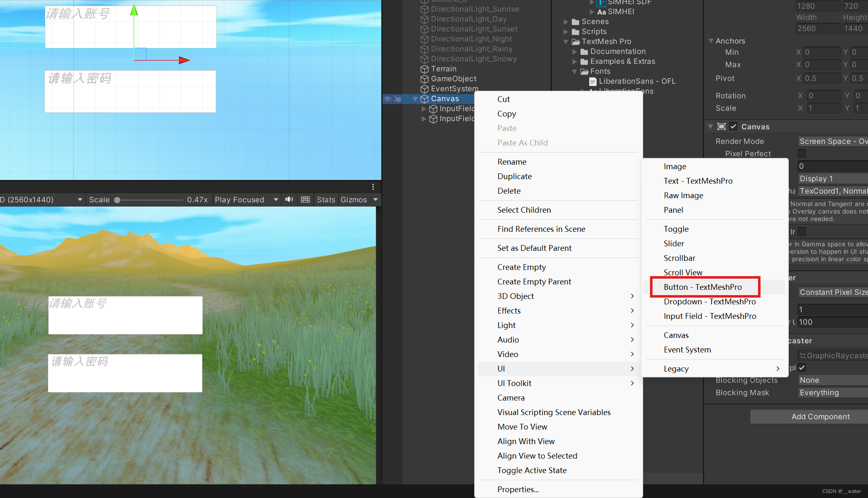Click the Pivot X value field
Screen dimensions: 868x498
coord(822,78)
